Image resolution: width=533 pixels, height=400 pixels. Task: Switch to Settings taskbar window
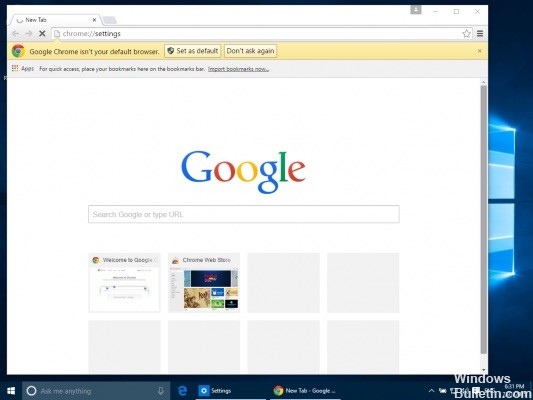coord(230,391)
